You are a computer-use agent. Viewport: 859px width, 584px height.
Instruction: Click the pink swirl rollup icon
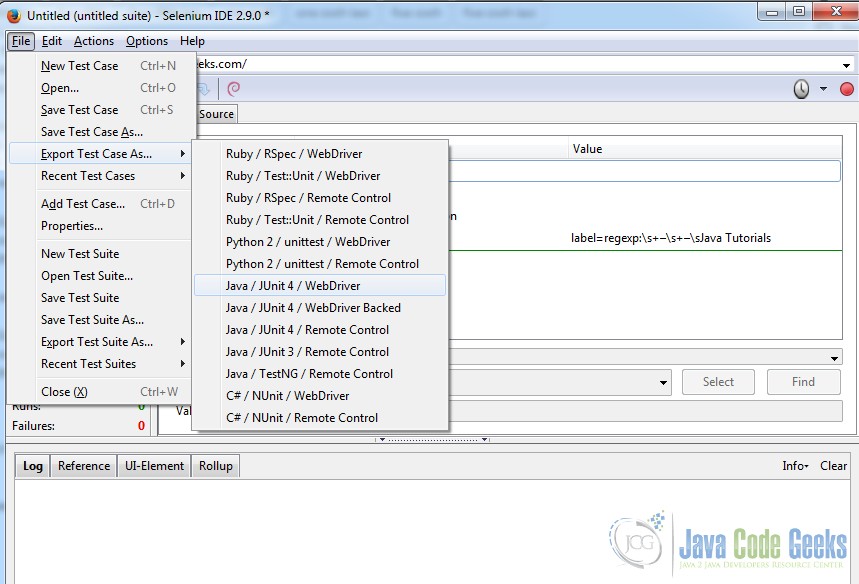(234, 89)
